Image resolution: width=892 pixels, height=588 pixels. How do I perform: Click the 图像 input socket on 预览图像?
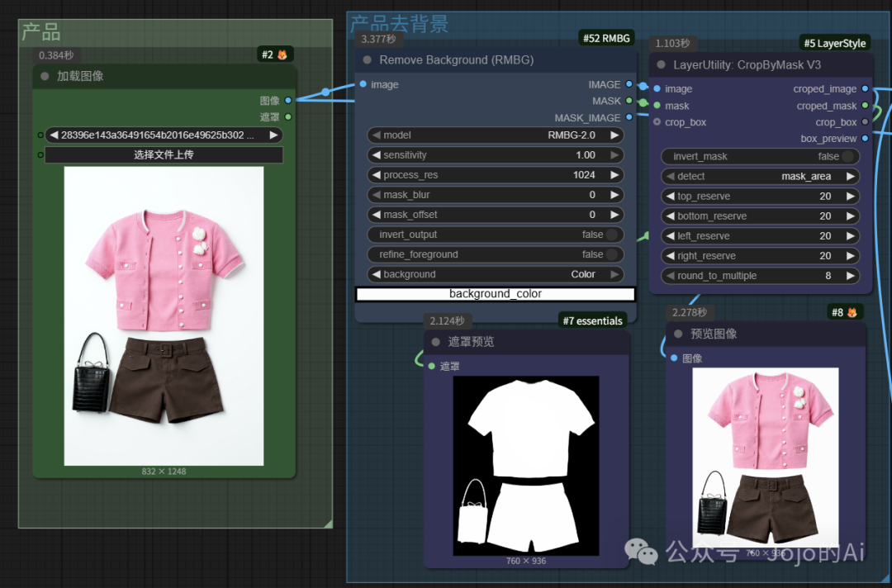click(x=674, y=358)
